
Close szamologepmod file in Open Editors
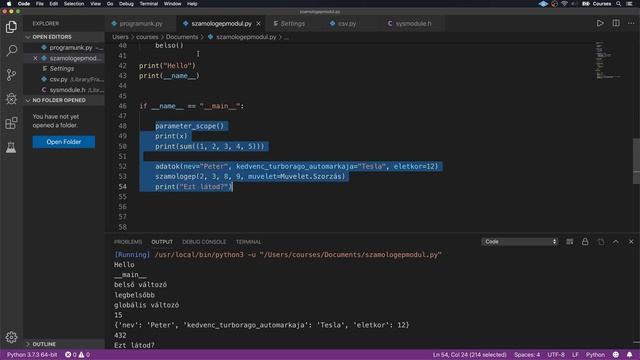click(x=35, y=58)
